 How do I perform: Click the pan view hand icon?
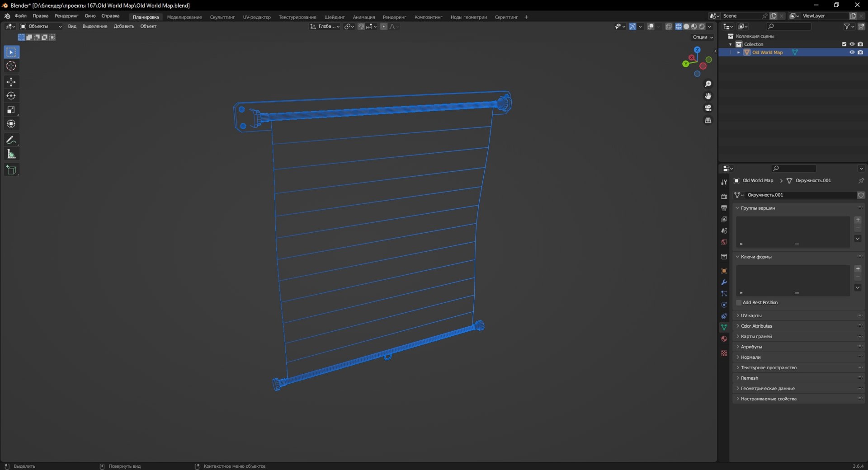(x=708, y=96)
